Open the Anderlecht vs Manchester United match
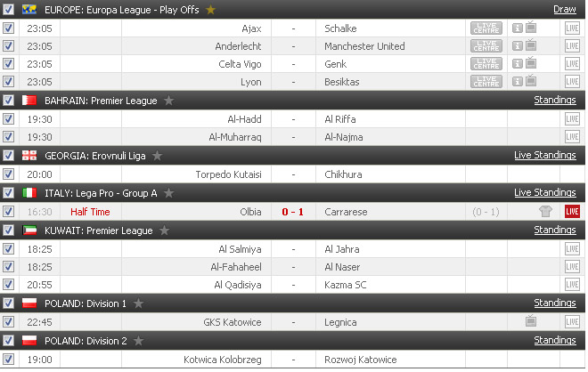The width and height of the screenshot is (588, 372). point(292,46)
